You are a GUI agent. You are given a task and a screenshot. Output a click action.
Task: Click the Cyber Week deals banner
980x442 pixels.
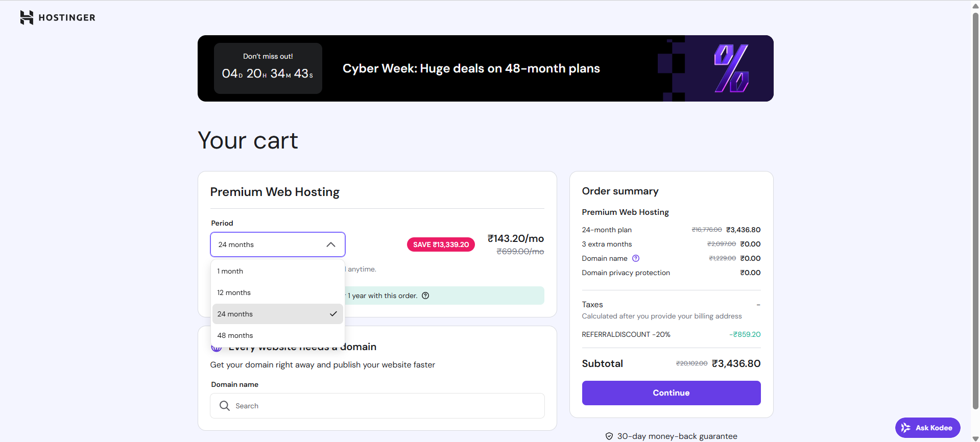point(471,68)
